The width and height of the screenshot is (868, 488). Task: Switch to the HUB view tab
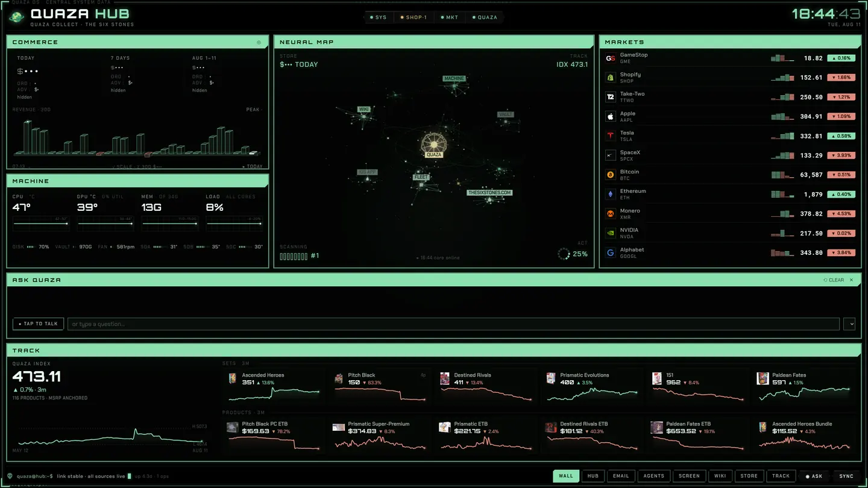(593, 476)
